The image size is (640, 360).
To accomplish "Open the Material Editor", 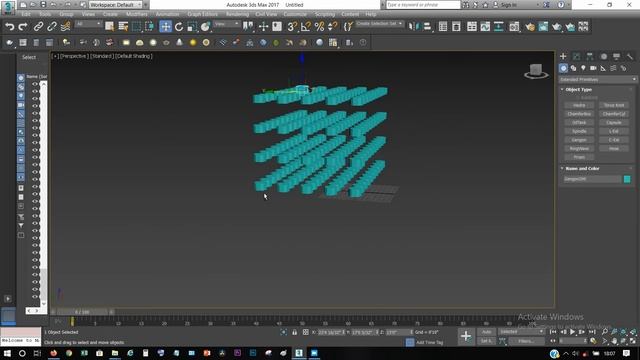I will click(514, 27).
